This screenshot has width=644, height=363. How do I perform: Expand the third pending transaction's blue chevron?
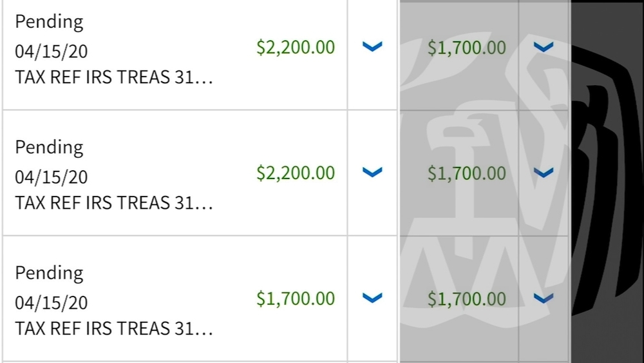[372, 297]
